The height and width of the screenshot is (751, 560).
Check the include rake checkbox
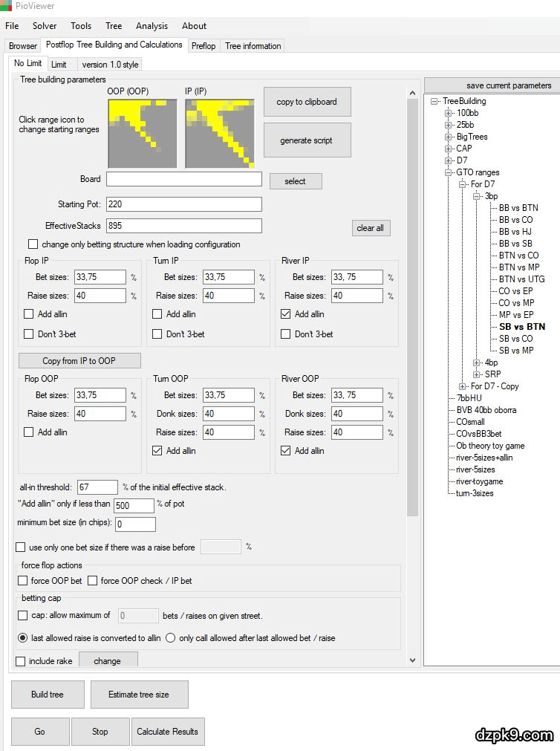21,661
